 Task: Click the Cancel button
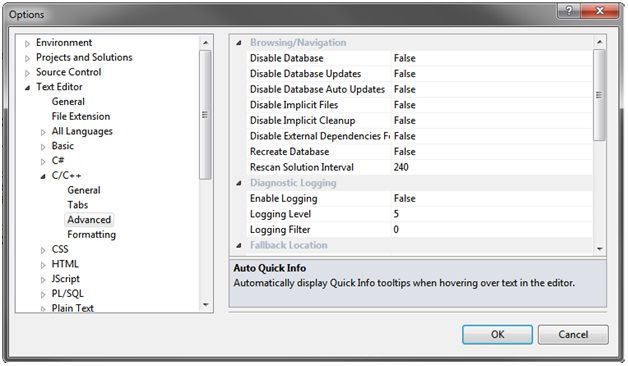coord(573,334)
